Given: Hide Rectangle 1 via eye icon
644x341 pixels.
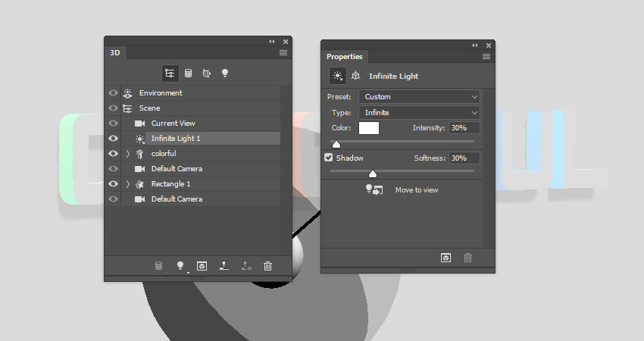Looking at the screenshot, I should [113, 184].
